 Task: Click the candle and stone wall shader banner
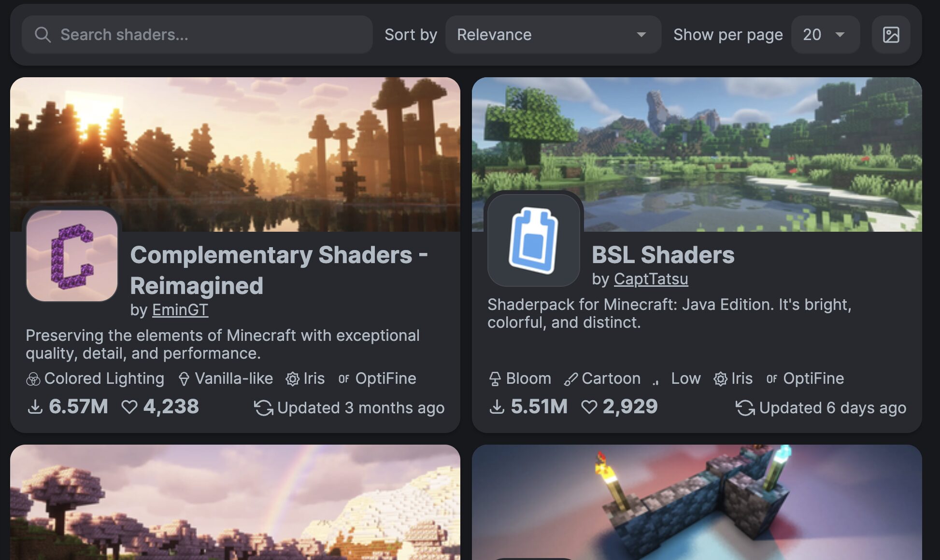pos(697,502)
